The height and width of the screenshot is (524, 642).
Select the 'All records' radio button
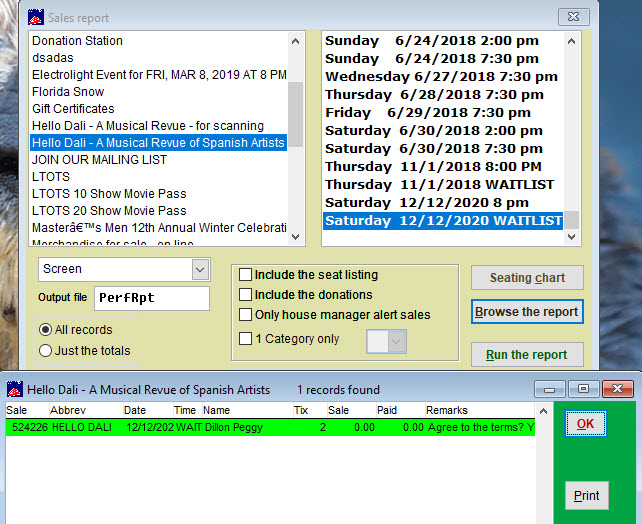[x=46, y=330]
